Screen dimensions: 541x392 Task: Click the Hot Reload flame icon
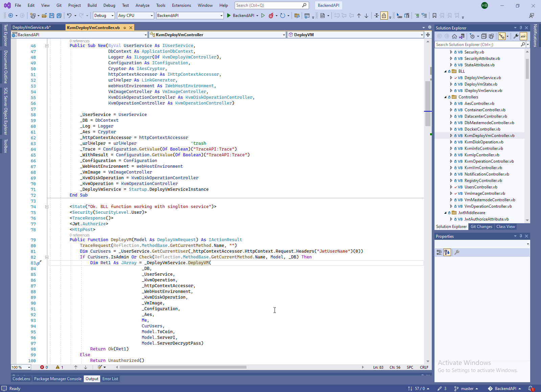click(x=271, y=16)
